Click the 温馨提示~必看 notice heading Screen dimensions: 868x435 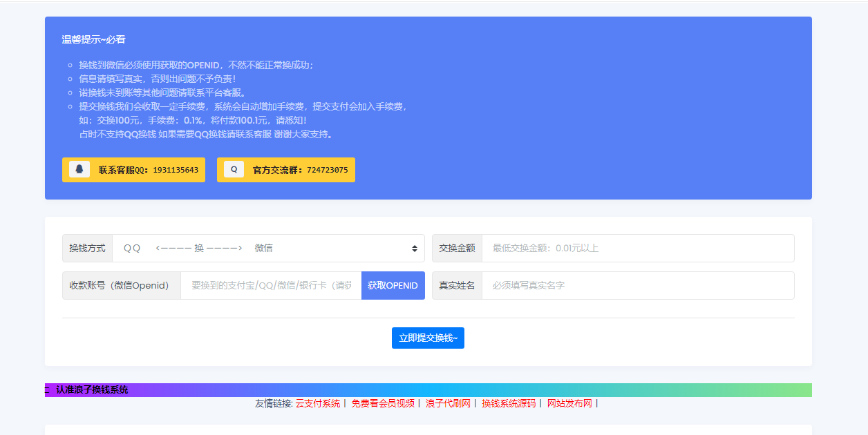93,40
